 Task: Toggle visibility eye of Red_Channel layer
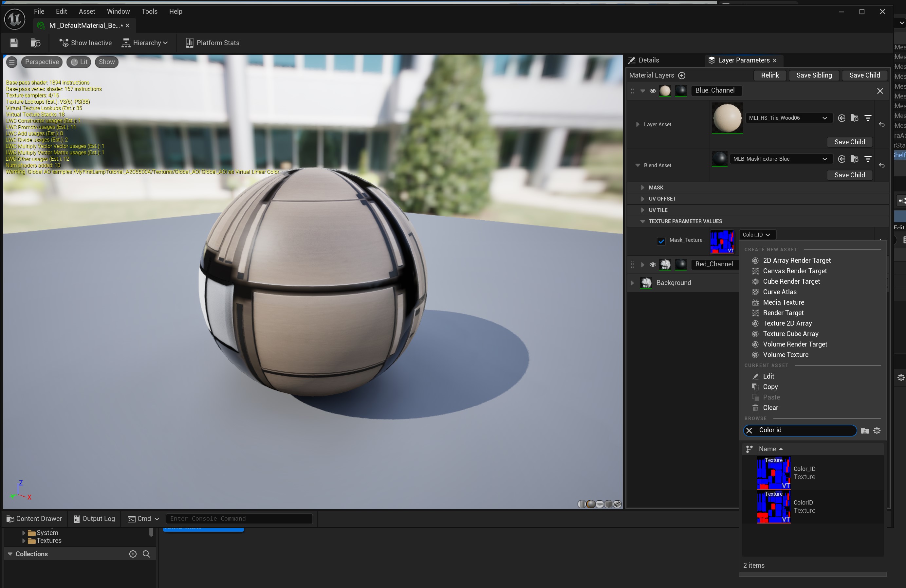point(653,265)
